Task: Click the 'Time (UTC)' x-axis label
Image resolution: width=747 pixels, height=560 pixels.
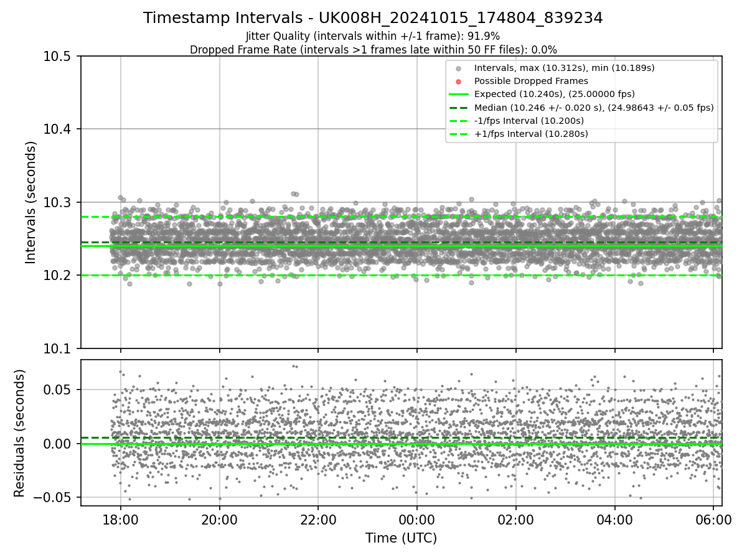Action: pos(401,538)
